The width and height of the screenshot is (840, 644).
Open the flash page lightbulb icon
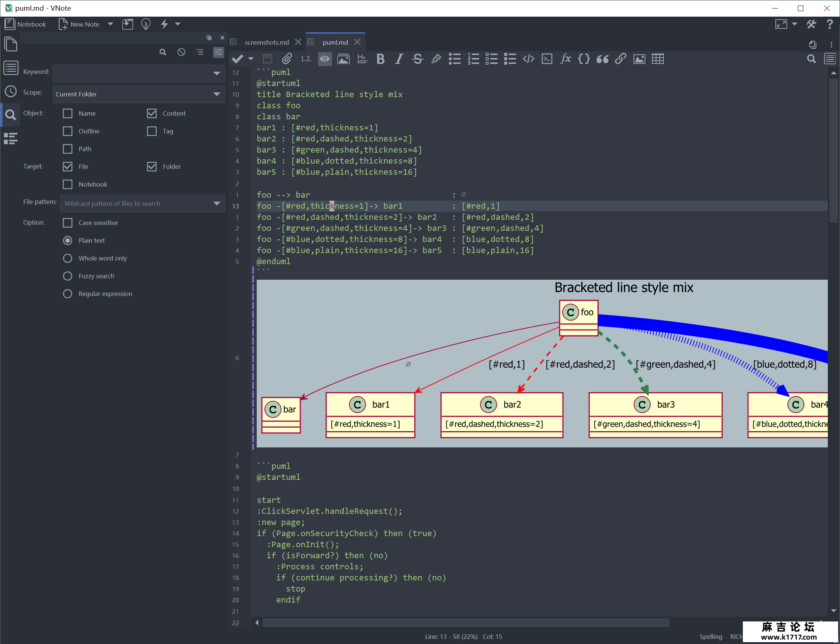pyautogui.click(x=146, y=24)
